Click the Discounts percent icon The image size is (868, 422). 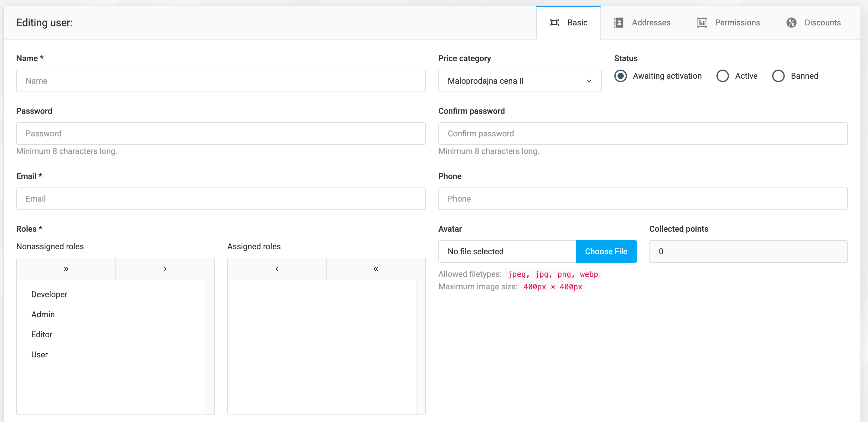[x=791, y=23]
